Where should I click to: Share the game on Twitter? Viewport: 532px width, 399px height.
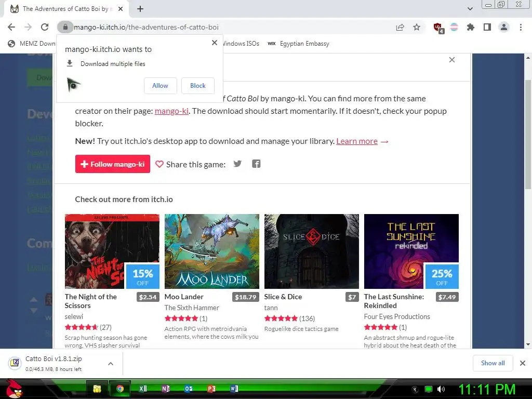point(237,164)
